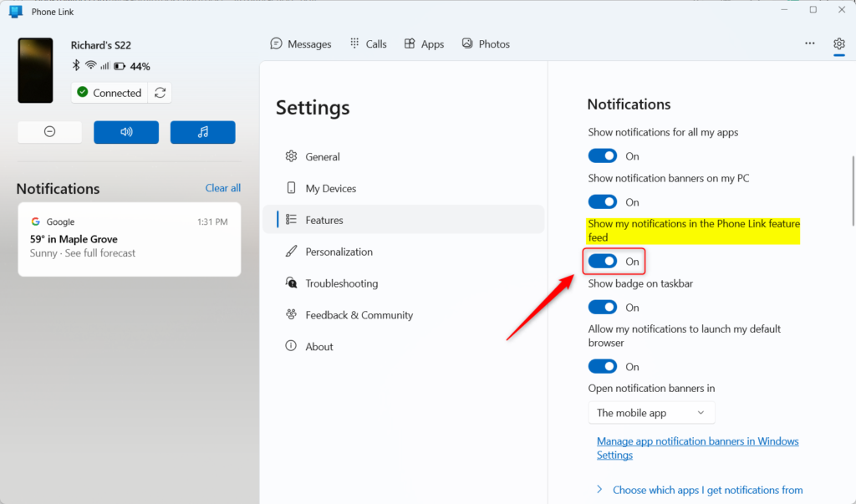The image size is (856, 504).
Task: Click the 44% battery percentage text
Action: (x=140, y=67)
